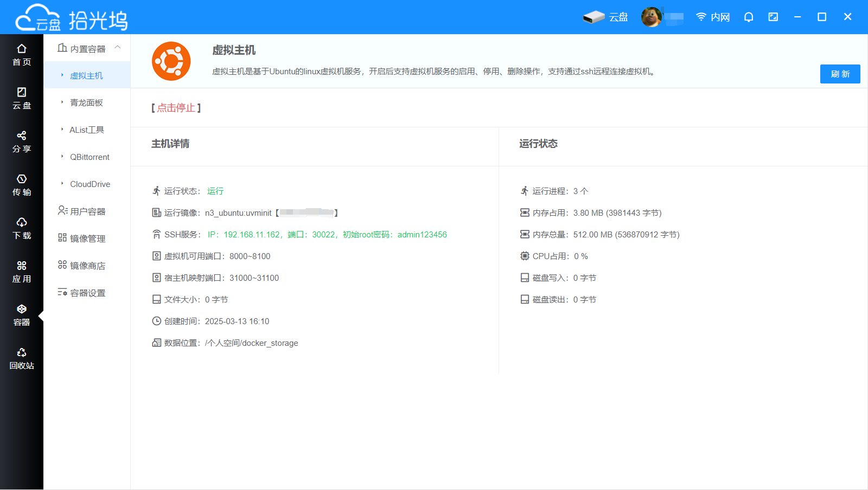Open the 应用 apps section

[x=22, y=272]
